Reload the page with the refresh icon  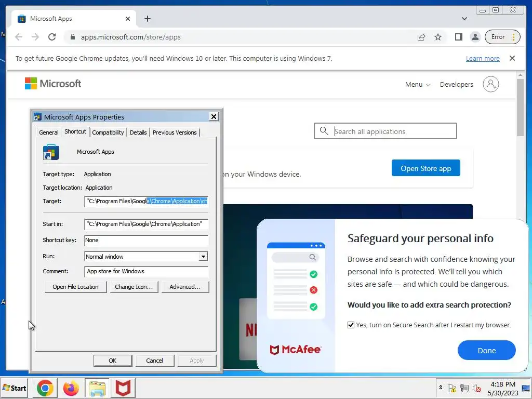[x=52, y=37]
